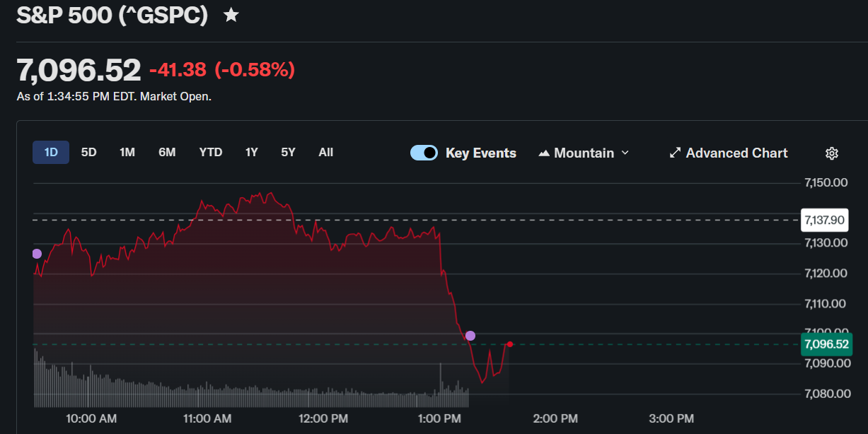Click the 7,090.00 price axis label
Screen dimensions: 868x434
(x=826, y=363)
